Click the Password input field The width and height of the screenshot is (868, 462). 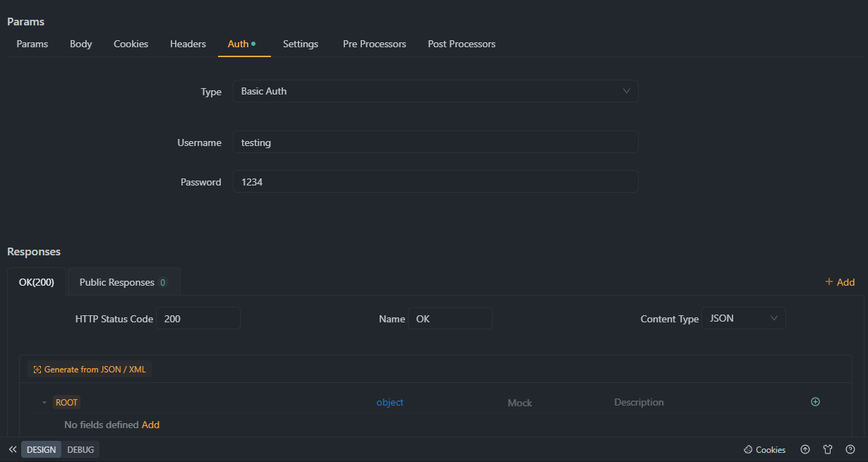(435, 181)
